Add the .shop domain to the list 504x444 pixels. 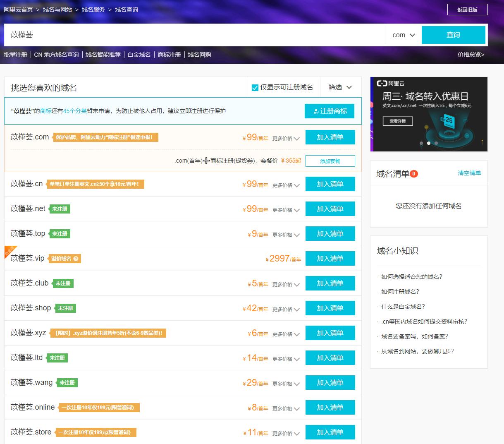click(x=330, y=308)
